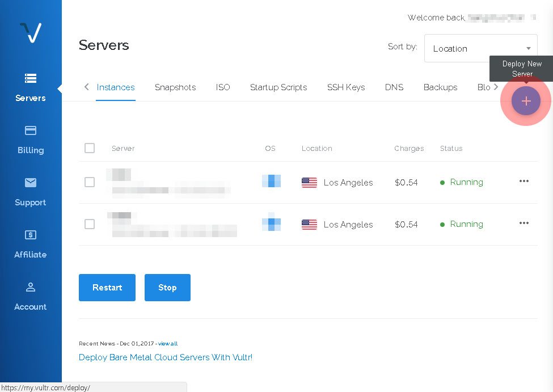Screen dimensions: 553x392
Task: Open the Servers sidebar section
Action: (x=31, y=87)
